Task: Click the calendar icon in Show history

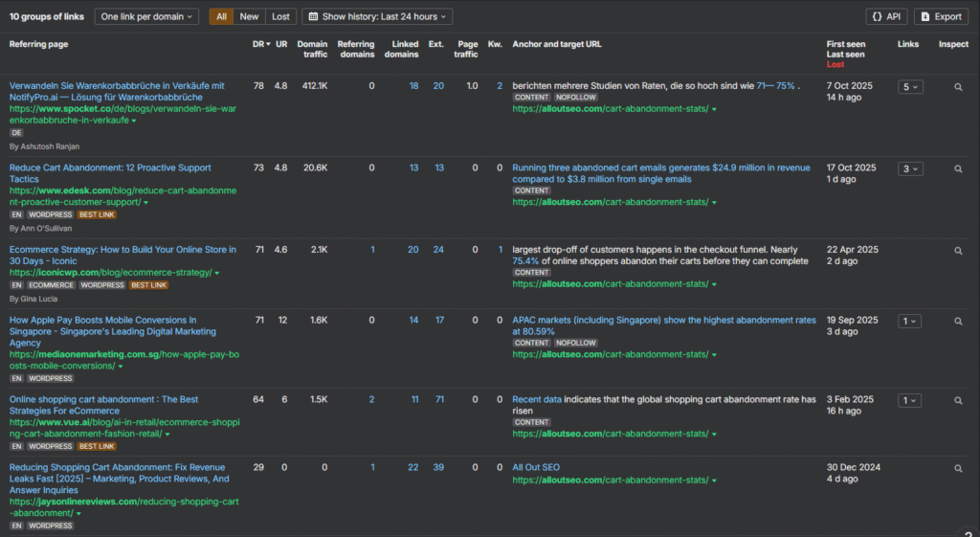Action: point(313,16)
